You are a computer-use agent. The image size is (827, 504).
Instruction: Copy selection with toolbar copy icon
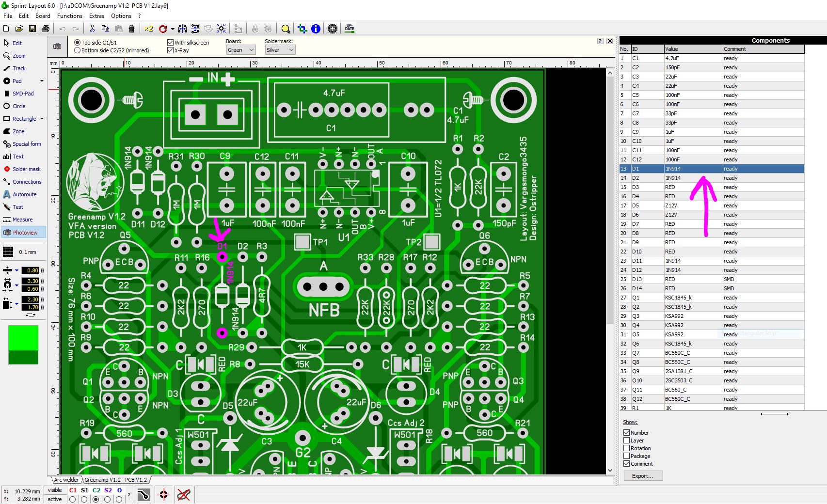tap(105, 29)
